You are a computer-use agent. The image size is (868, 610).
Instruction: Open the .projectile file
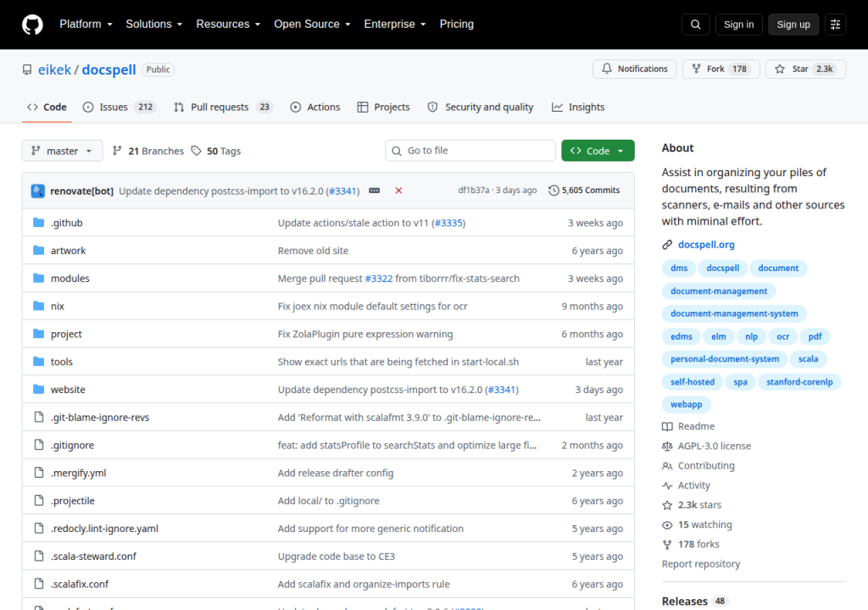pos(73,501)
